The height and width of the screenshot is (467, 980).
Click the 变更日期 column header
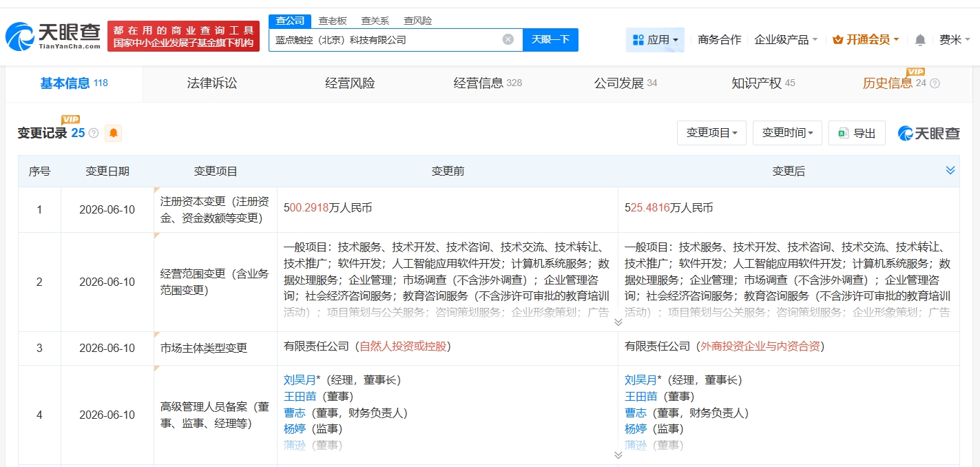107,172
